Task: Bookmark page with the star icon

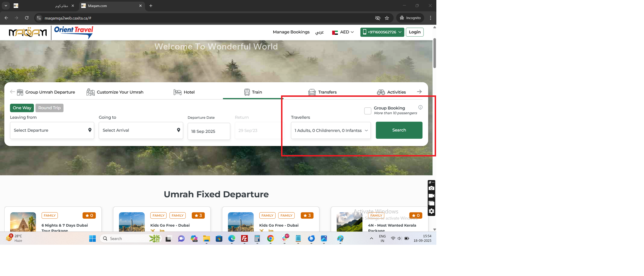Action: point(387,18)
